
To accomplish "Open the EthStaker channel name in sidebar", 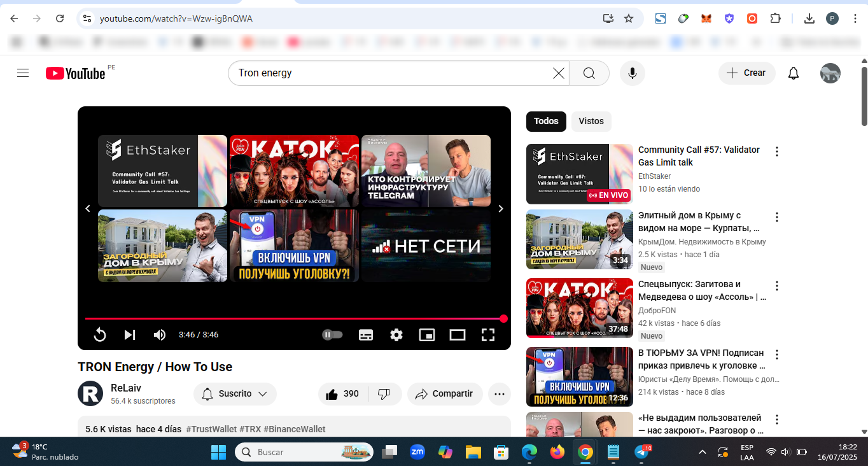I will coord(655,176).
